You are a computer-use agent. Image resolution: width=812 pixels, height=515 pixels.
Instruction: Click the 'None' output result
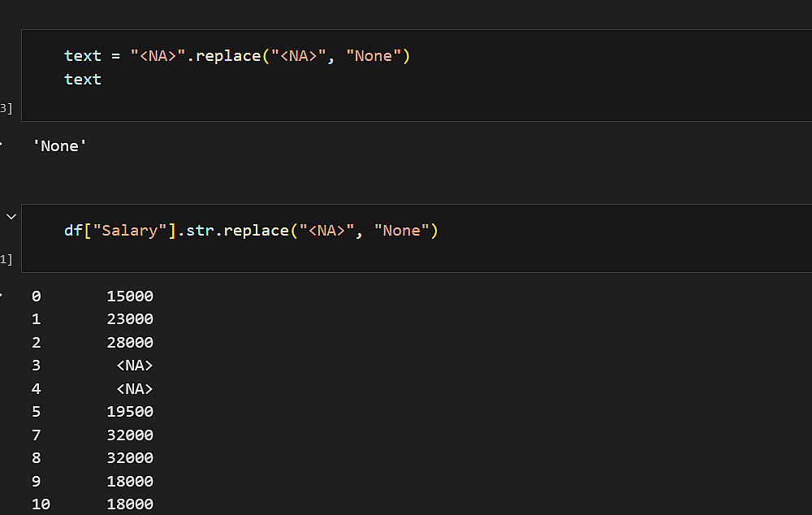point(59,146)
